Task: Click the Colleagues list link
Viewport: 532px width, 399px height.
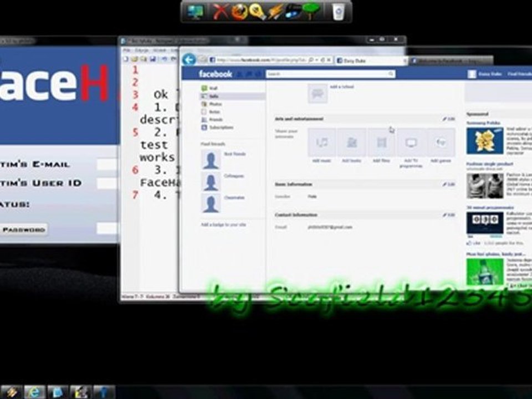Action: (234, 176)
